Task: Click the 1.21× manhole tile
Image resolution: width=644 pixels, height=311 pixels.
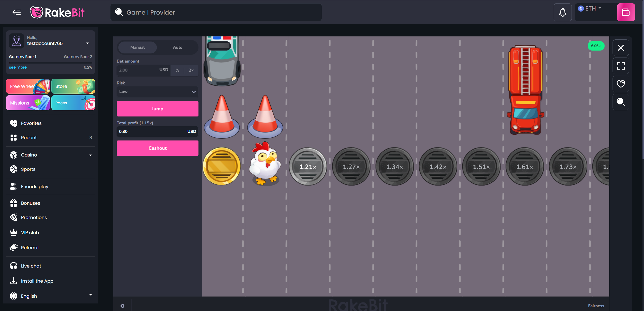Action: (308, 167)
